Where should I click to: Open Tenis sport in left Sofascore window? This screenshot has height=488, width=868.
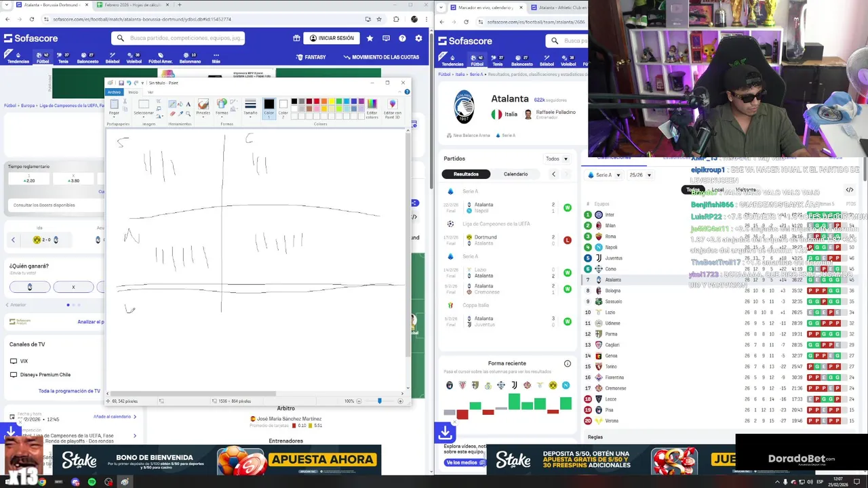tap(62, 58)
